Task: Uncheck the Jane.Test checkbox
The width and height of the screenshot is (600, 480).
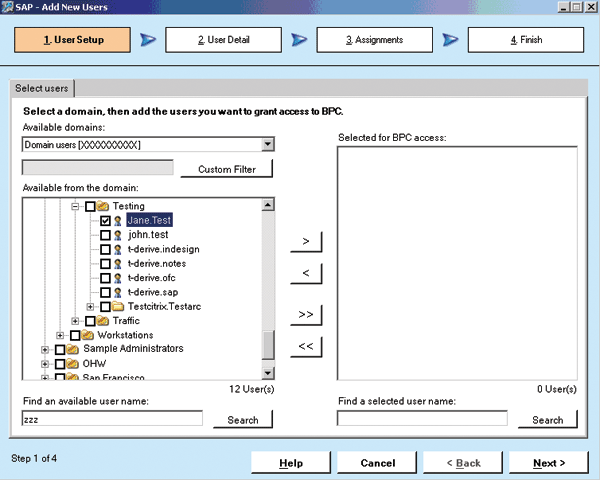Action: 105,221
